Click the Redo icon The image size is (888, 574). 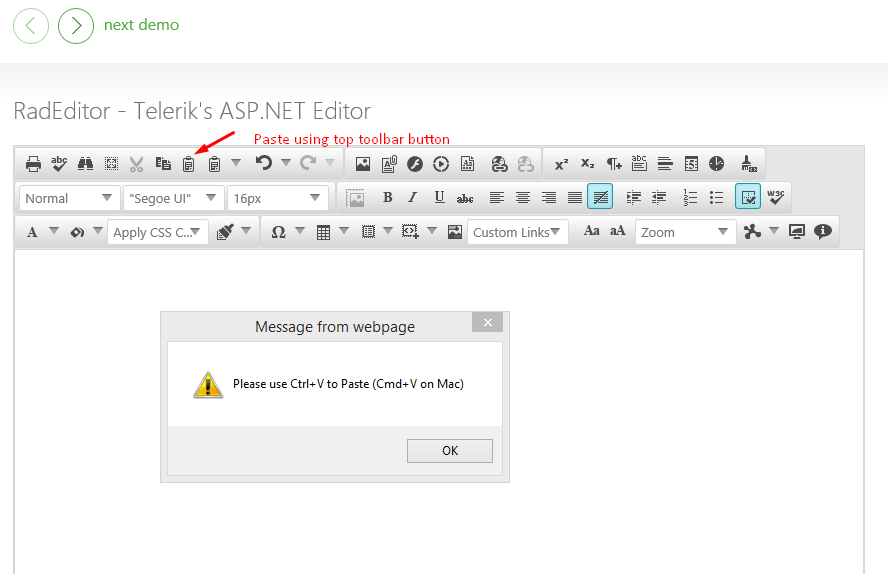click(308, 163)
